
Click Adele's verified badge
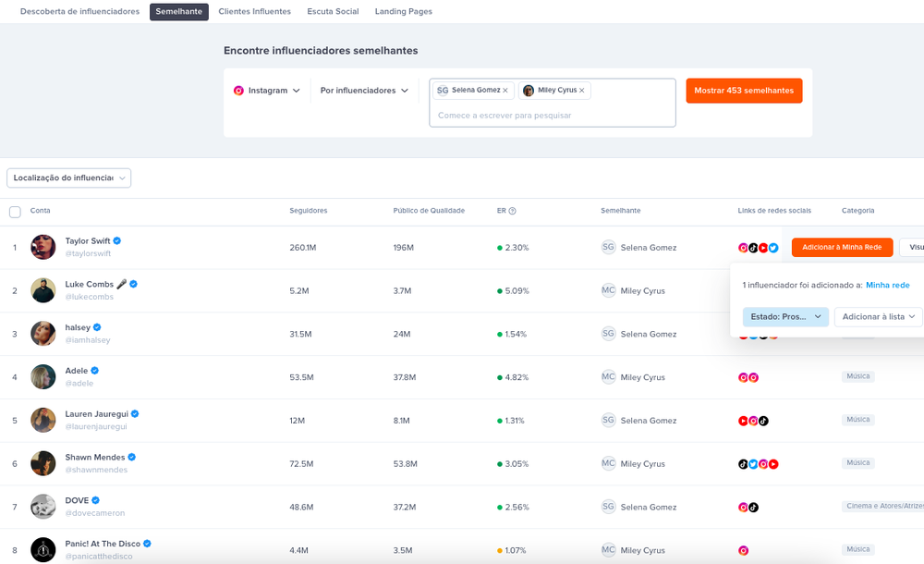[x=95, y=371]
